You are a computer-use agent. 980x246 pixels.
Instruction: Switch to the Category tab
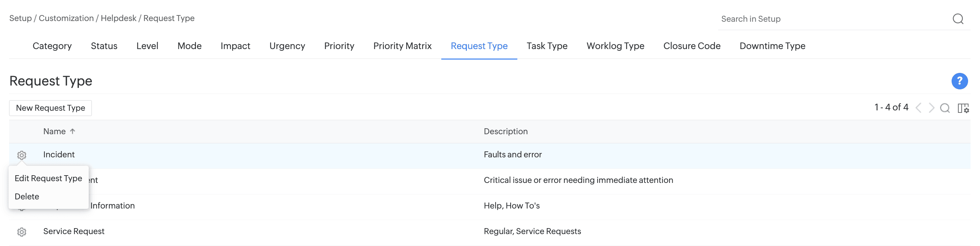pos(52,46)
